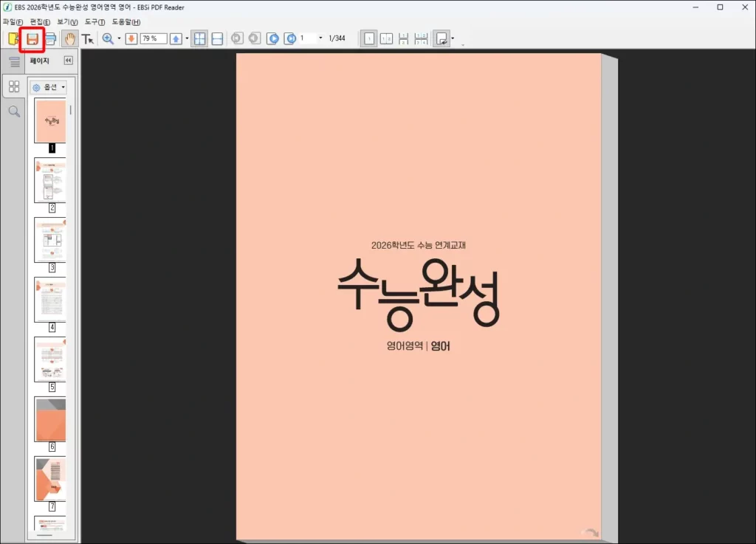Go to the next page icon
The image size is (756, 544).
pos(272,38)
